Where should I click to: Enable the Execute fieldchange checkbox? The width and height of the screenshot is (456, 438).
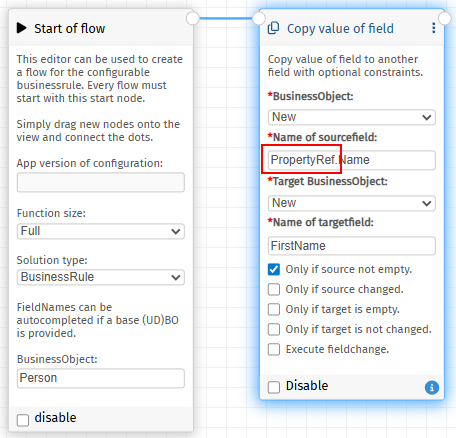point(274,349)
